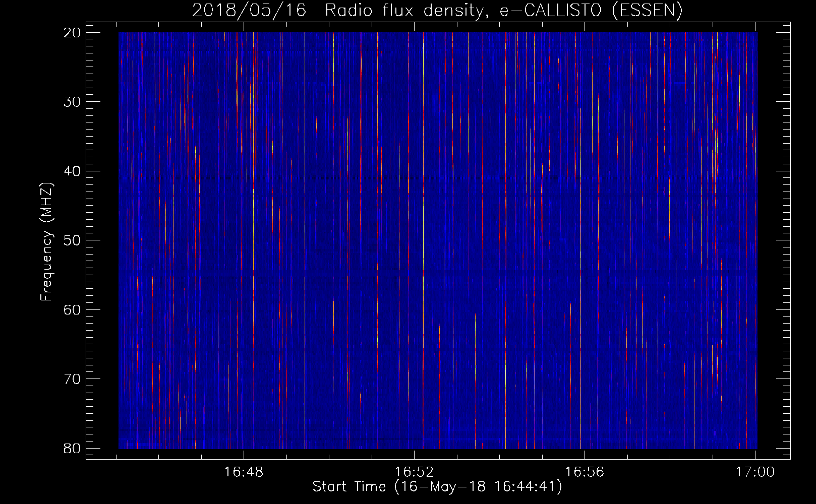Select the 'Start Time (16-May-18 16:44:41)' axis label

[437, 487]
